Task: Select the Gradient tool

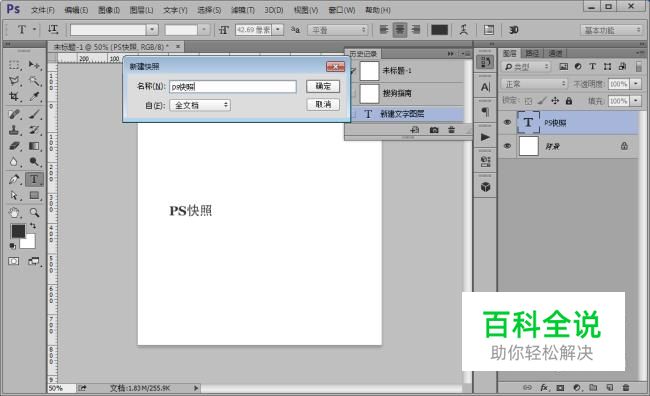Action: coord(34,146)
